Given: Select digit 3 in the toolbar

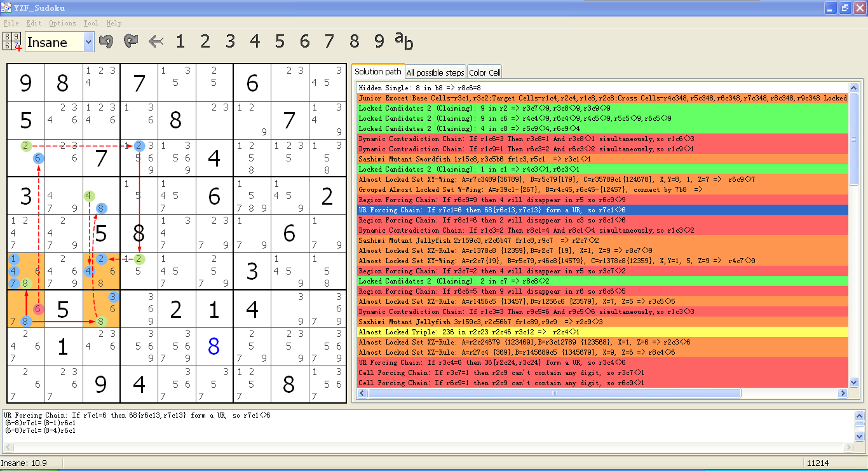Looking at the screenshot, I should tap(230, 41).
